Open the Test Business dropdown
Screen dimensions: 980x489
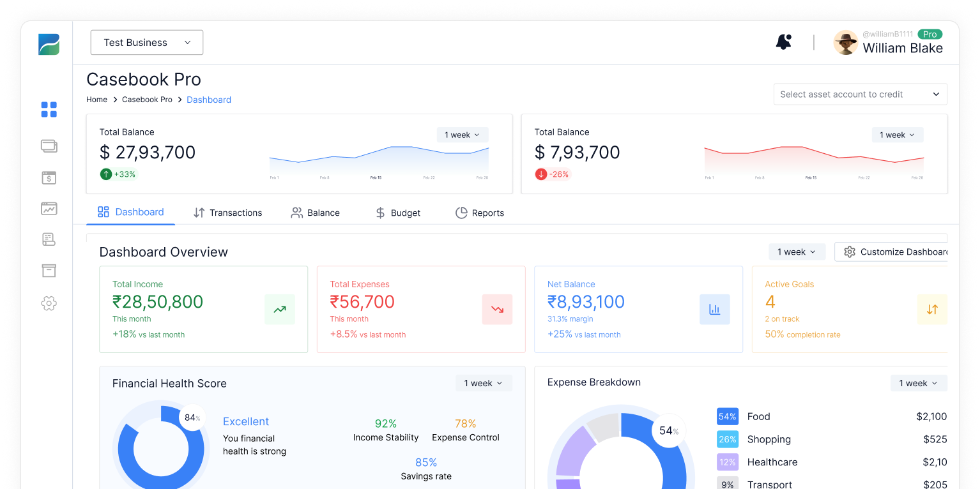point(147,42)
